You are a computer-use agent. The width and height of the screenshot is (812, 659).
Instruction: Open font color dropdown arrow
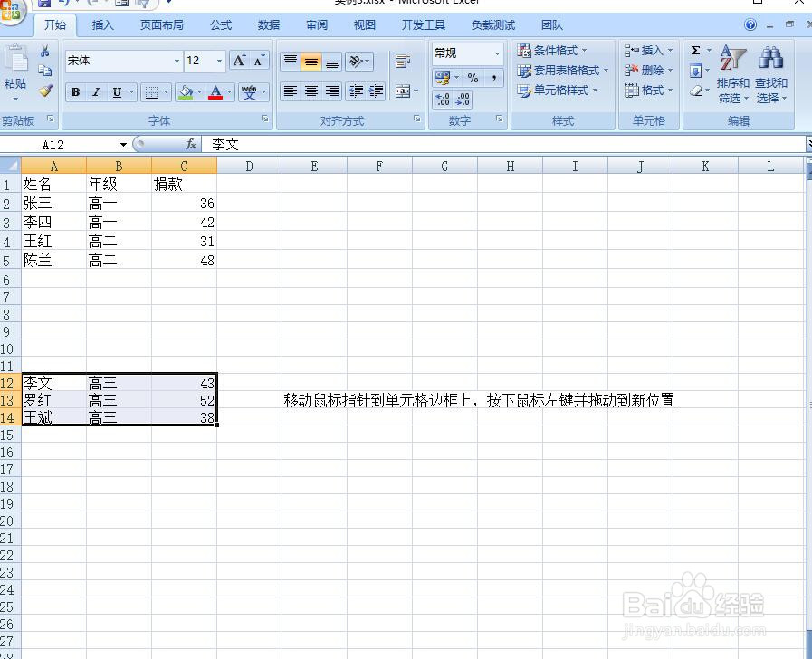(229, 92)
